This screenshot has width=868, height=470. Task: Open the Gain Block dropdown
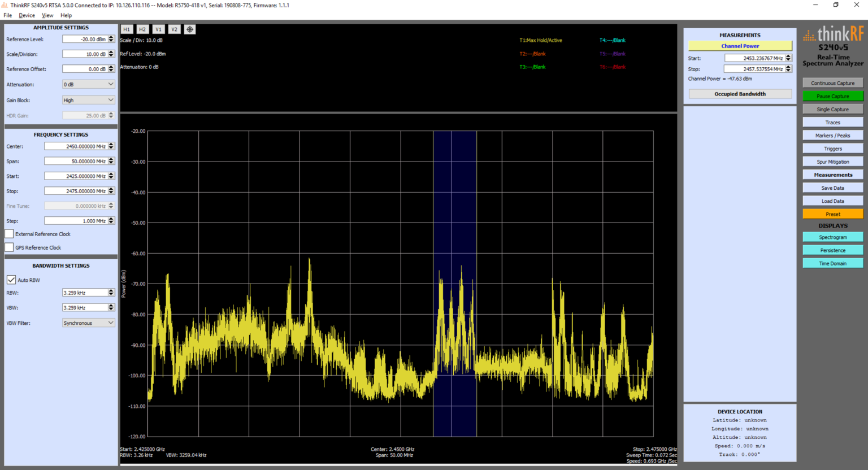tap(88, 99)
